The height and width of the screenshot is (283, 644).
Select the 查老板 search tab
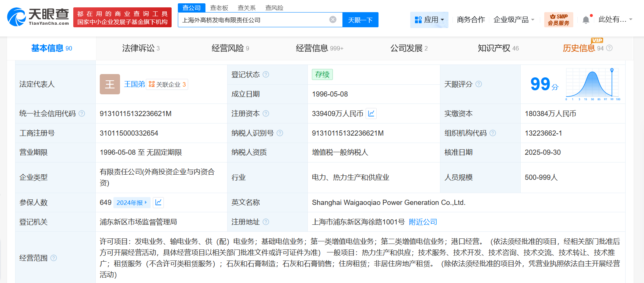(x=219, y=8)
